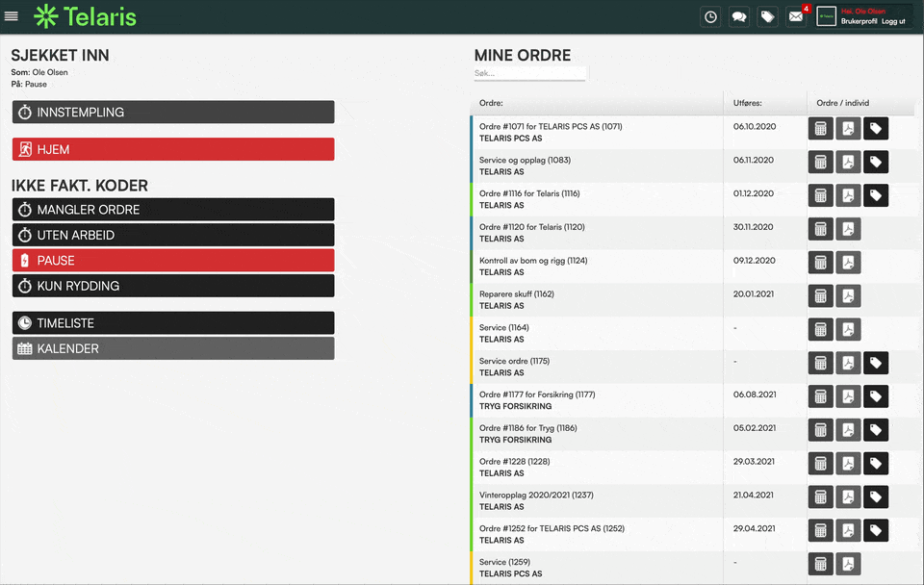Click the Logg ut link
This screenshot has width=924, height=585.
pyautogui.click(x=893, y=21)
